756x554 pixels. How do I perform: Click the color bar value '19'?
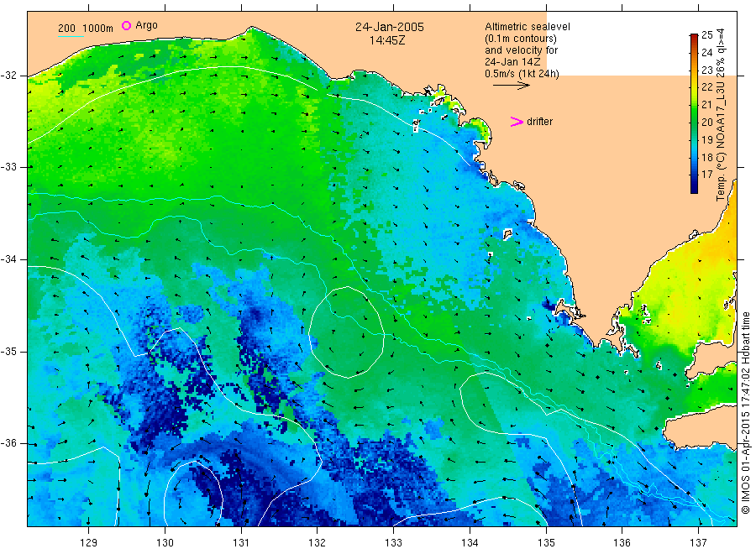(x=706, y=139)
